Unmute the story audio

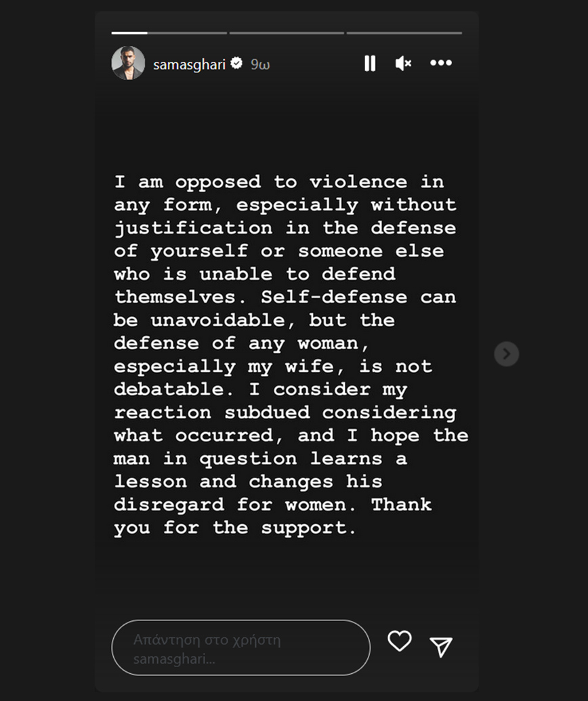[403, 64]
